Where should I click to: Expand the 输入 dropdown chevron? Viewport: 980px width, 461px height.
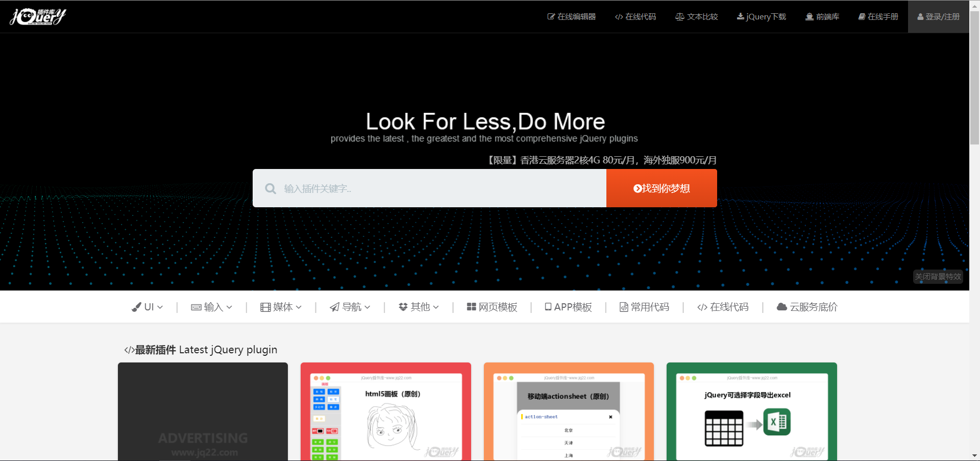(229, 307)
